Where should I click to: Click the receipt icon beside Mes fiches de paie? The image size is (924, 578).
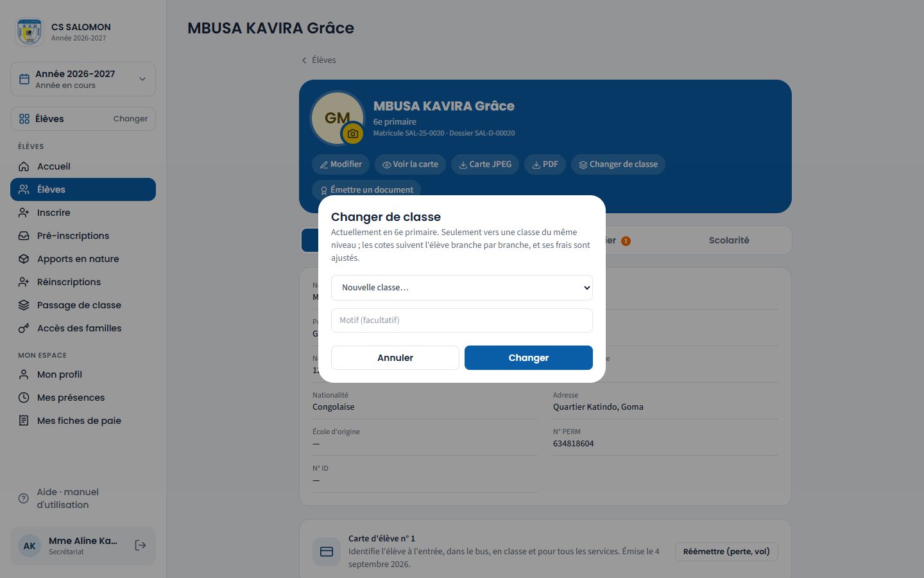(x=24, y=421)
